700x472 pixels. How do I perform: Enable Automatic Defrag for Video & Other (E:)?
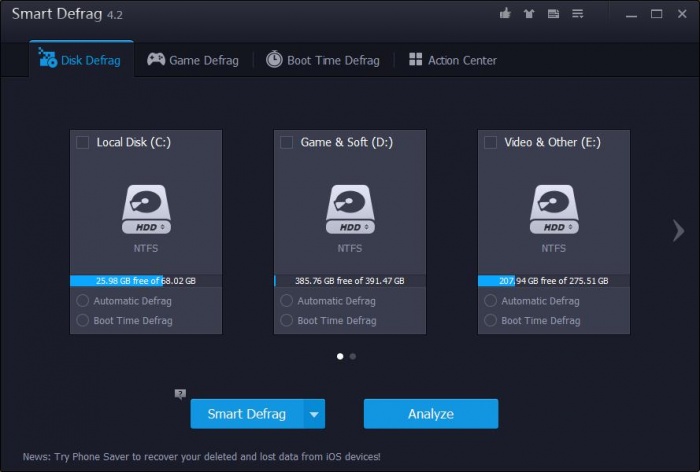tap(490, 301)
